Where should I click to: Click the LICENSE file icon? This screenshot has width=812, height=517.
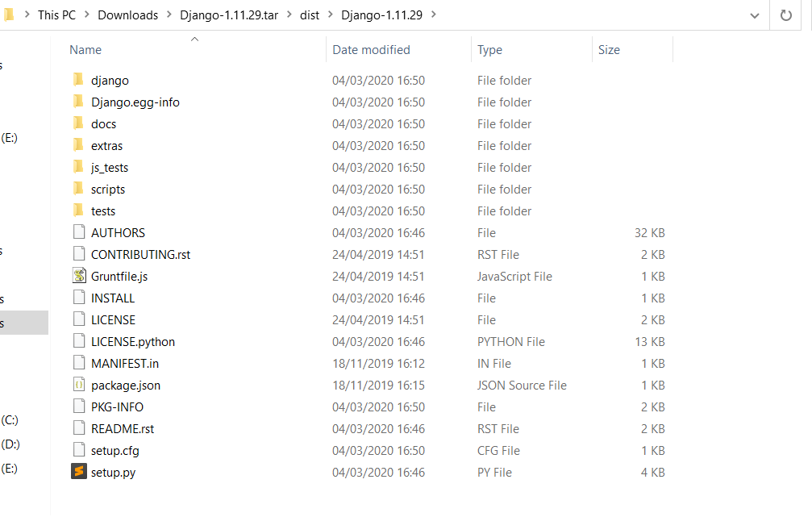pos(79,319)
